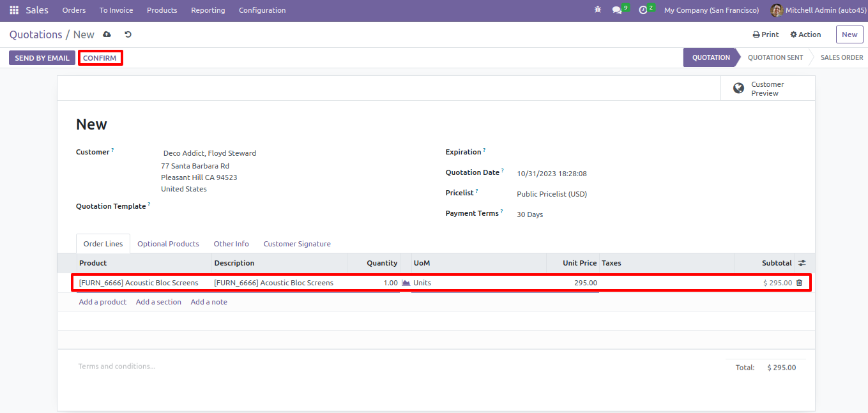Image resolution: width=868 pixels, height=413 pixels.
Task: Open the activities clock icon
Action: pos(643,10)
